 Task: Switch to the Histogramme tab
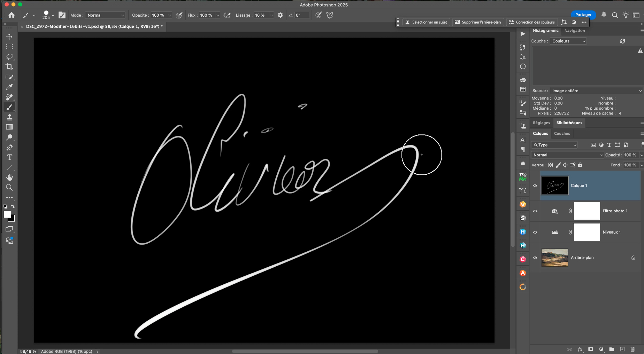click(x=545, y=31)
